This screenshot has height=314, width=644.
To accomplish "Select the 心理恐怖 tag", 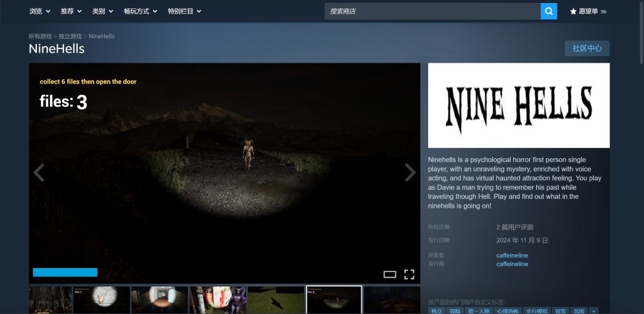I will coord(507,310).
